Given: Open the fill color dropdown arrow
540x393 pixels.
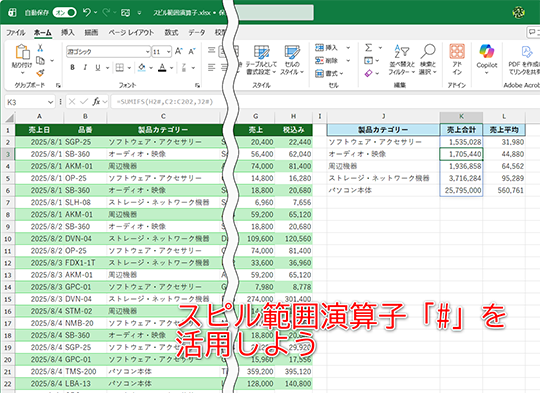Looking at the screenshot, I should pos(151,68).
